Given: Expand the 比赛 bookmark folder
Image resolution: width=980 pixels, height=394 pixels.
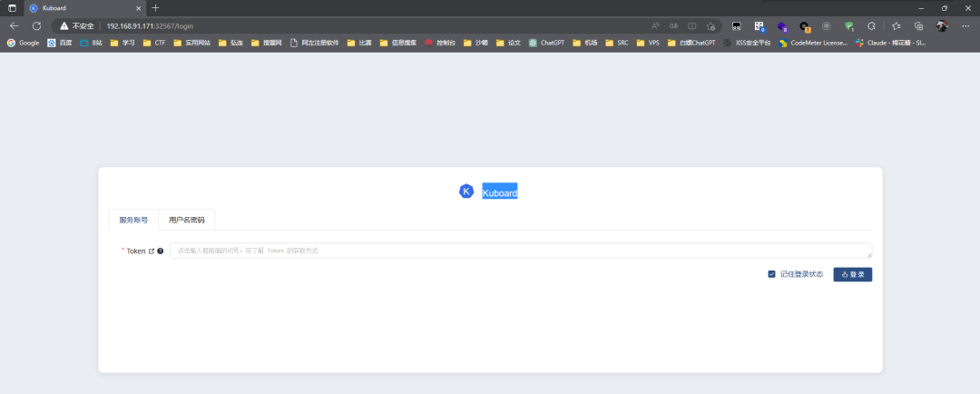Looking at the screenshot, I should [x=360, y=44].
